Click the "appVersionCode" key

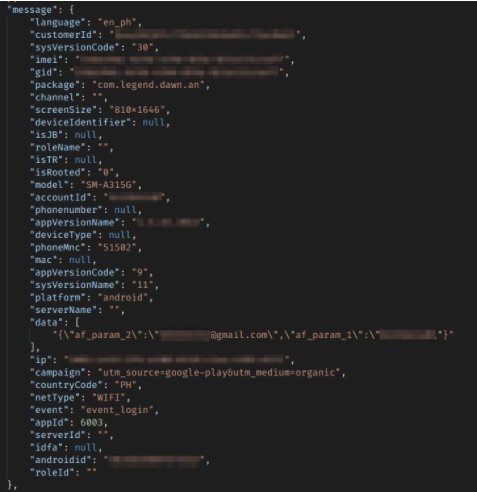[x=75, y=273]
